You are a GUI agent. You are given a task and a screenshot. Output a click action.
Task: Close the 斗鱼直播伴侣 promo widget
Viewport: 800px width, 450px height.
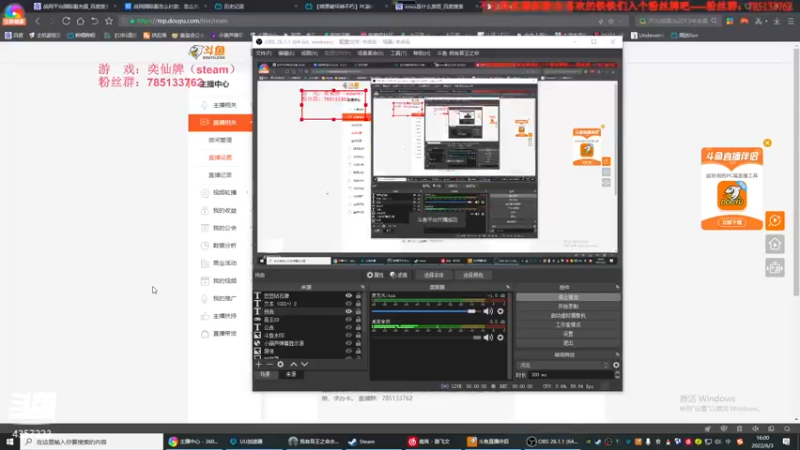[767, 143]
